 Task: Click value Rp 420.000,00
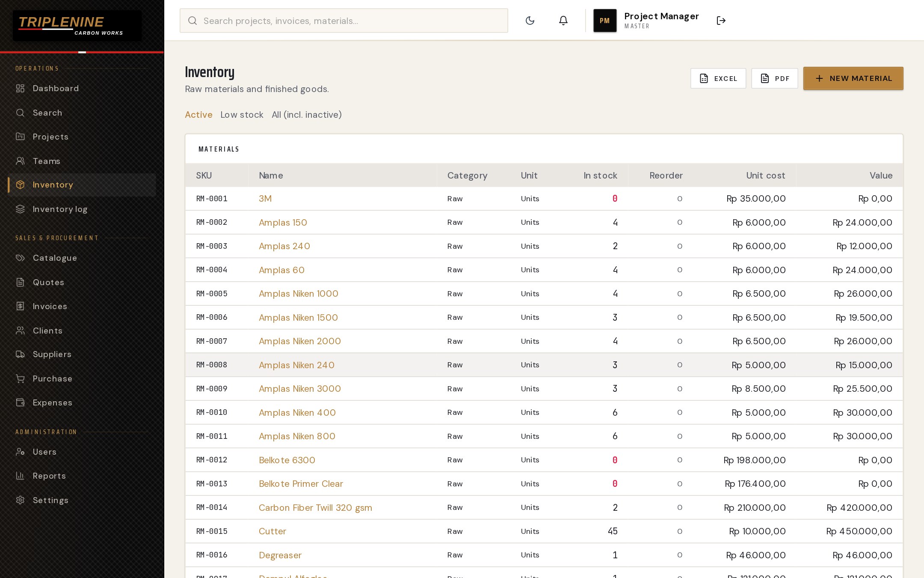(x=859, y=508)
